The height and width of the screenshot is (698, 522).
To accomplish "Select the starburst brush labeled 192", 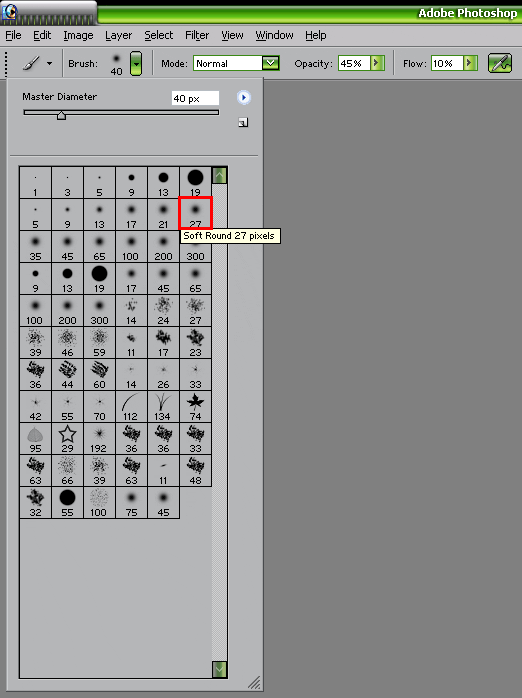I will (99, 438).
